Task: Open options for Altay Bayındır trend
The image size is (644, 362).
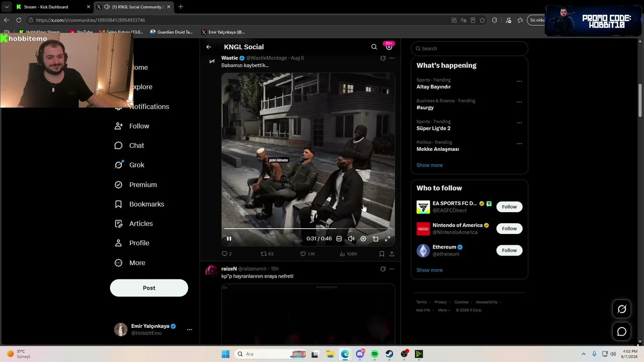Action: tap(519, 81)
